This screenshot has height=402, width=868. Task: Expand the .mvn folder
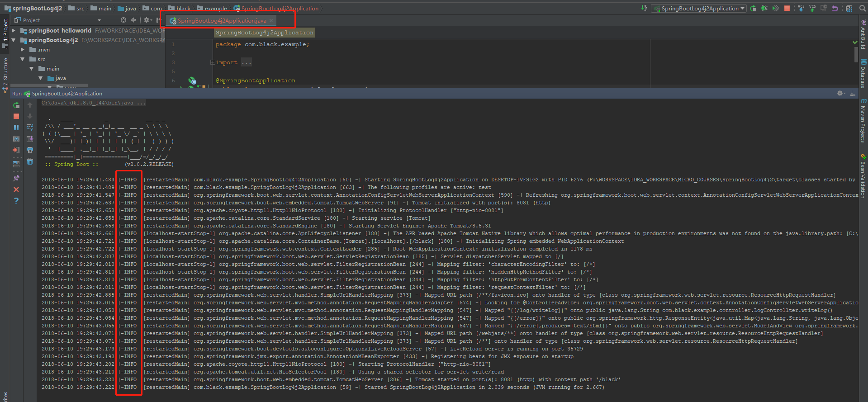coord(23,49)
